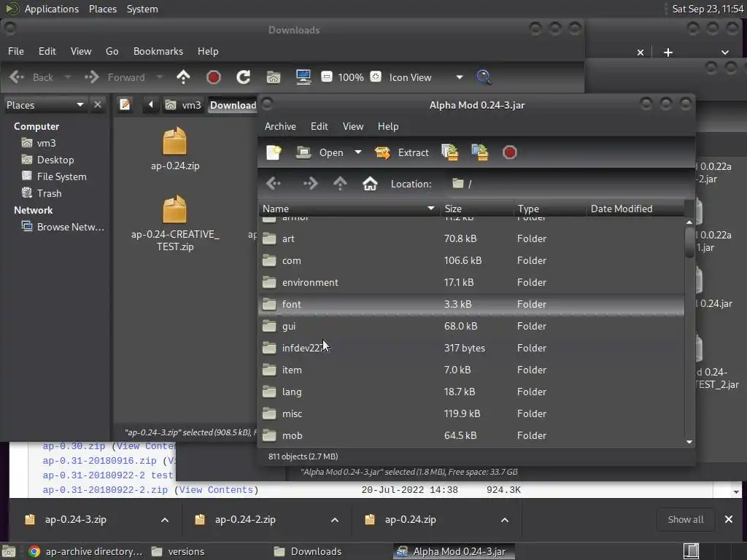Open the Back history dropdown arrow

point(67,77)
